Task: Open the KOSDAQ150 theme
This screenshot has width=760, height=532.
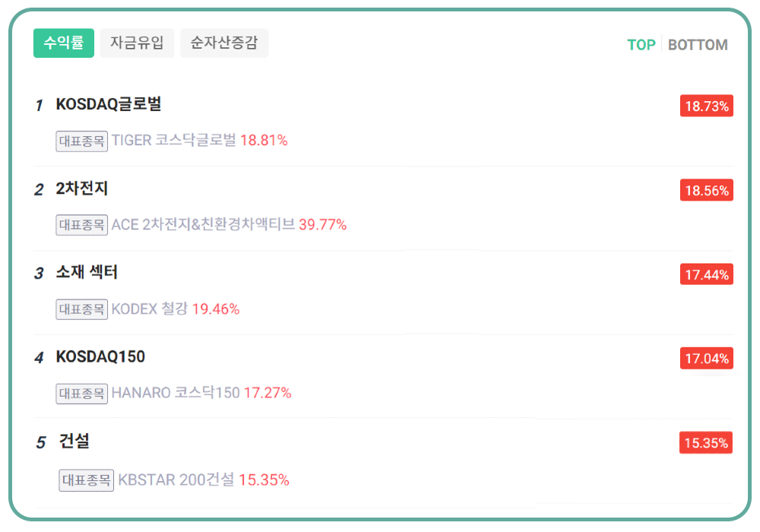Action: tap(100, 357)
